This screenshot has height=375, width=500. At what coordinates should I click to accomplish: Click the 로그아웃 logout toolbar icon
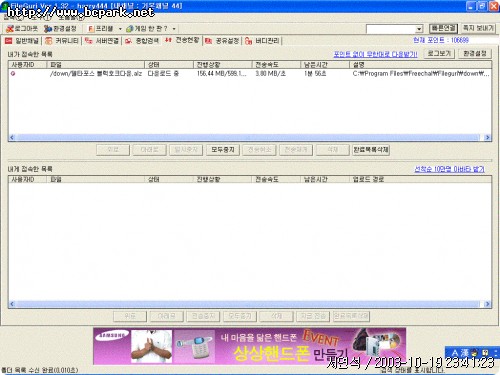[x=10, y=29]
